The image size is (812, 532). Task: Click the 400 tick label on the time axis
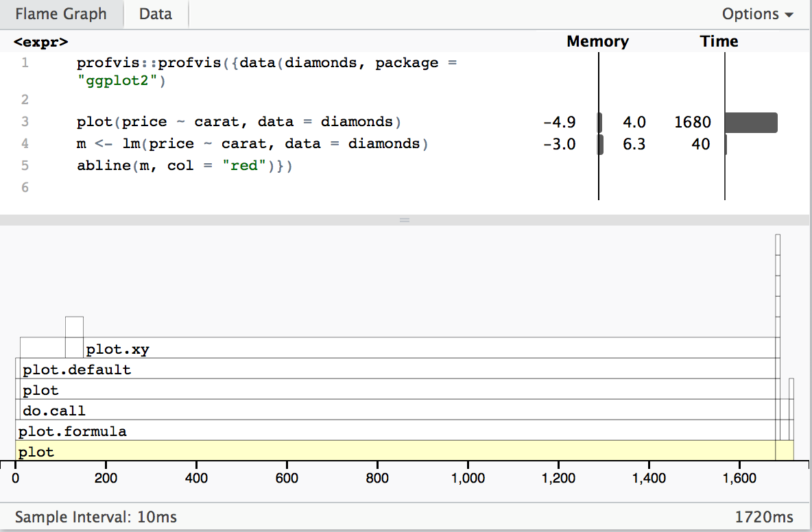(x=196, y=478)
